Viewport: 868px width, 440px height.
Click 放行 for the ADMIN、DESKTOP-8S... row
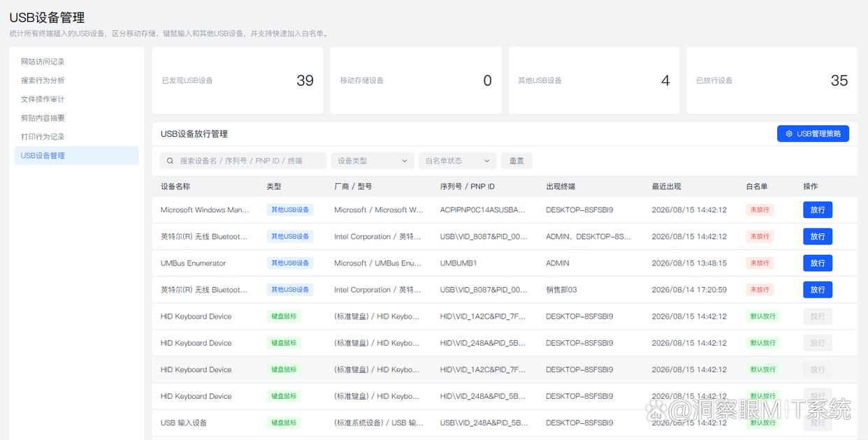pos(818,236)
